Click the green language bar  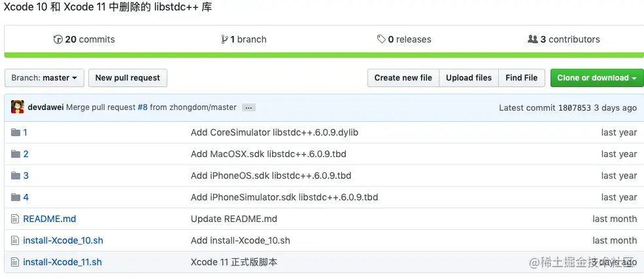pyautogui.click(x=324, y=55)
